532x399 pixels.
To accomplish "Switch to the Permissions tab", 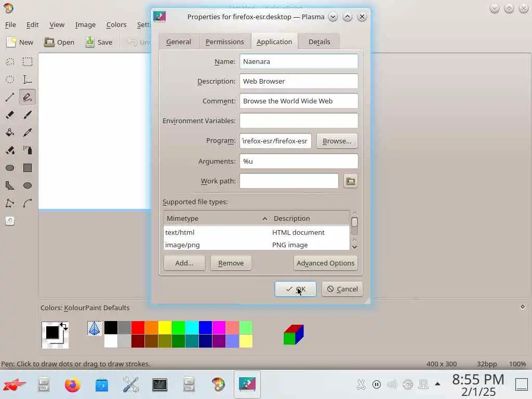I will pyautogui.click(x=224, y=42).
